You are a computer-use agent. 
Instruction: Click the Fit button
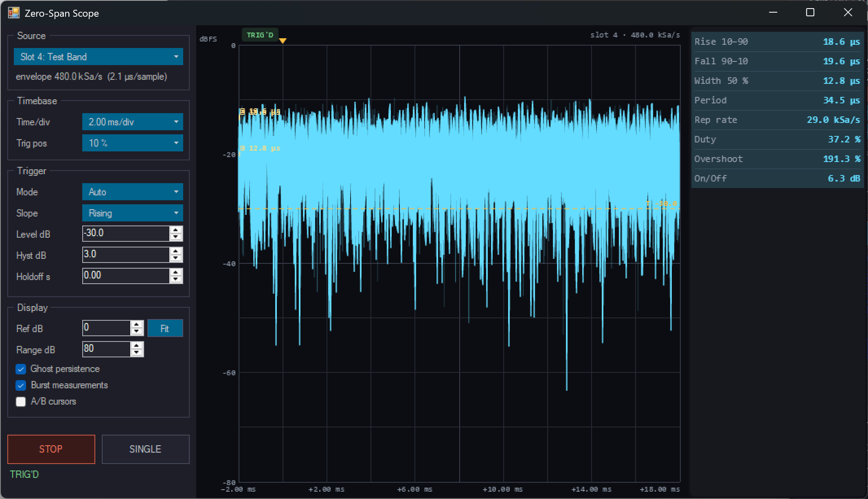(165, 328)
